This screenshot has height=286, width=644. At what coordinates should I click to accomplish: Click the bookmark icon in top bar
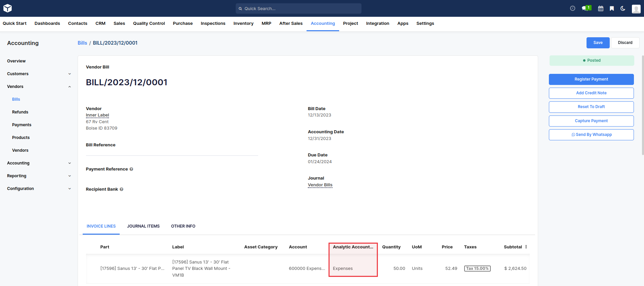coord(612,8)
